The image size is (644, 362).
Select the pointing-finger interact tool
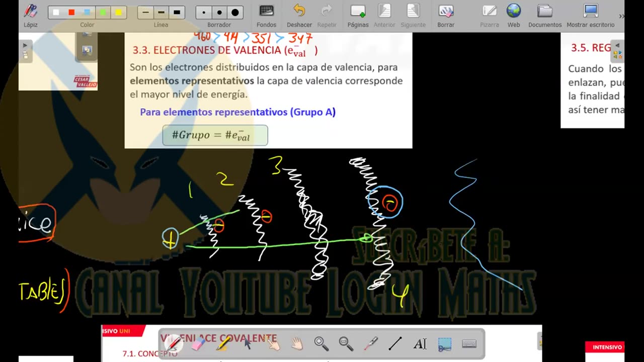[x=272, y=344]
